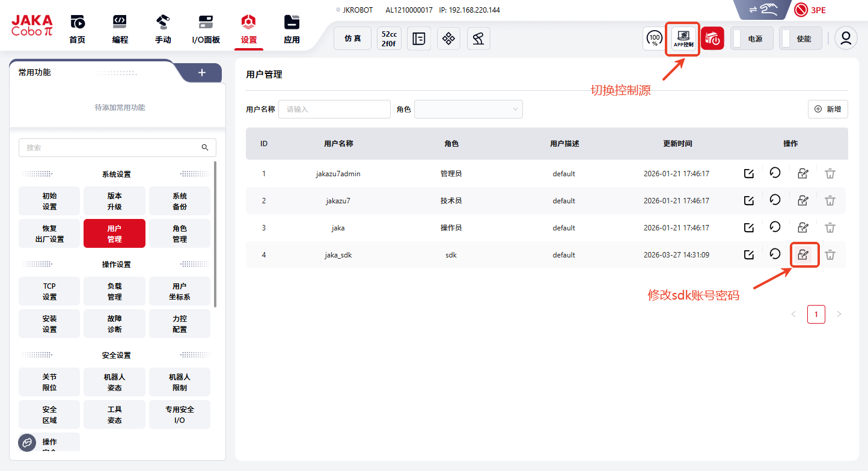
Task: Click the plus tab to add panel
Action: (202, 73)
